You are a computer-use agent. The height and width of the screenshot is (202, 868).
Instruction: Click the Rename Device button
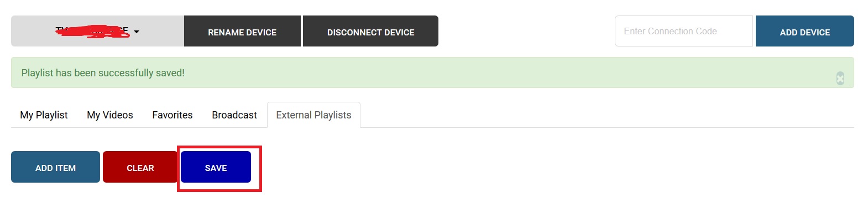[x=242, y=31]
